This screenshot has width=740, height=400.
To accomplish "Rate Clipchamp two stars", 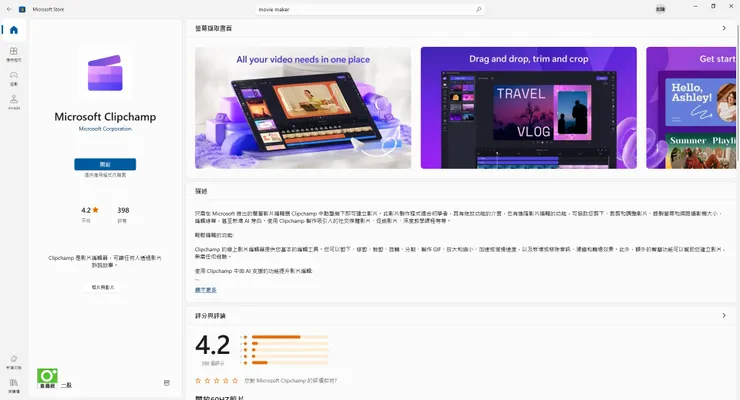I will [x=207, y=380].
